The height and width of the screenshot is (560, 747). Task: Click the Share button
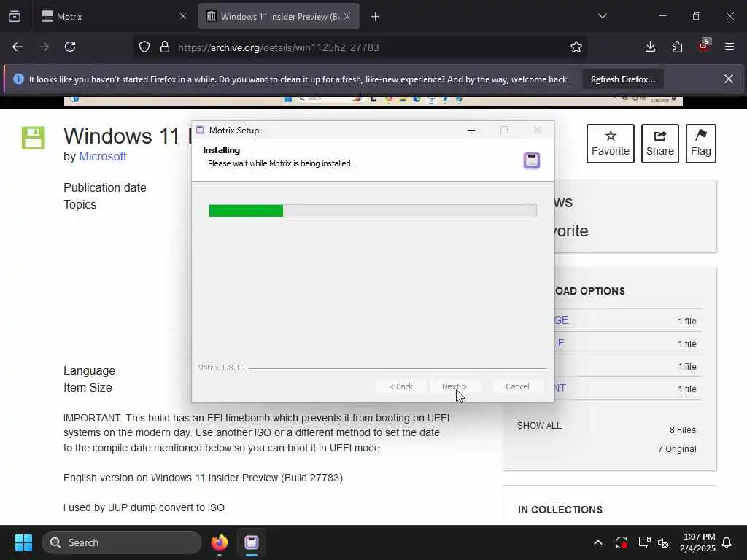coord(659,144)
